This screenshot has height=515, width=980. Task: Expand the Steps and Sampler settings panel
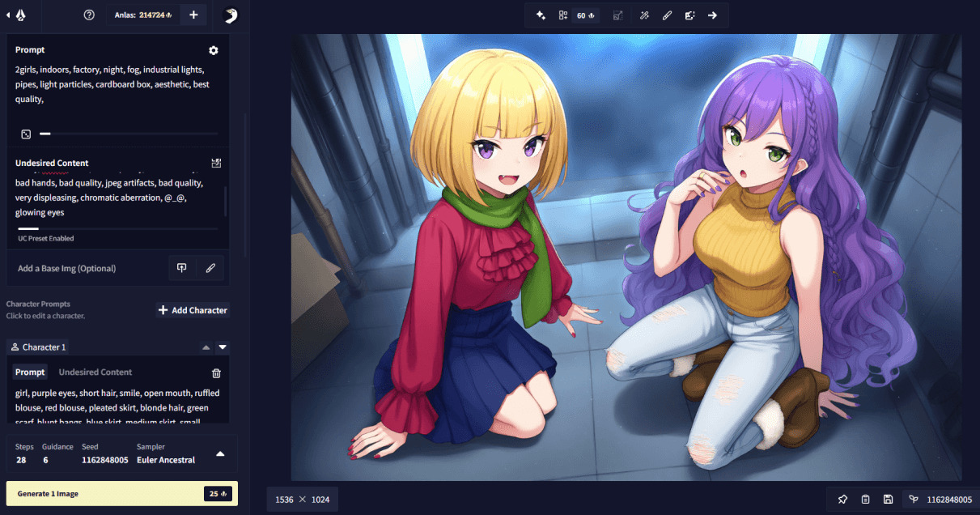220,454
